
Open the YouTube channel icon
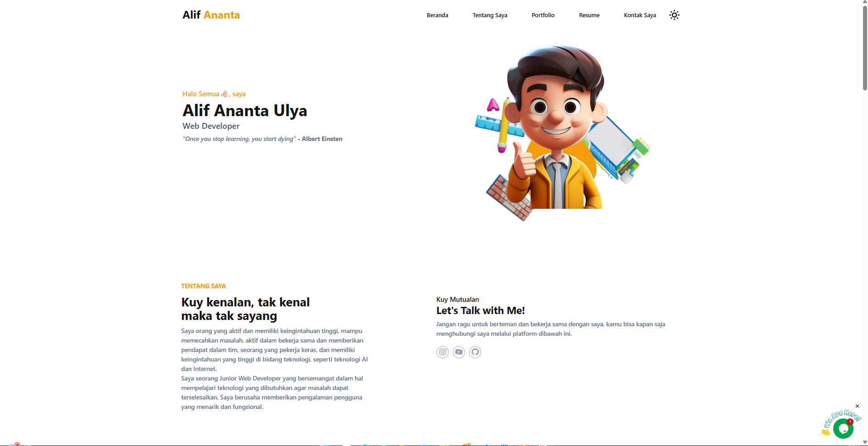click(x=459, y=352)
